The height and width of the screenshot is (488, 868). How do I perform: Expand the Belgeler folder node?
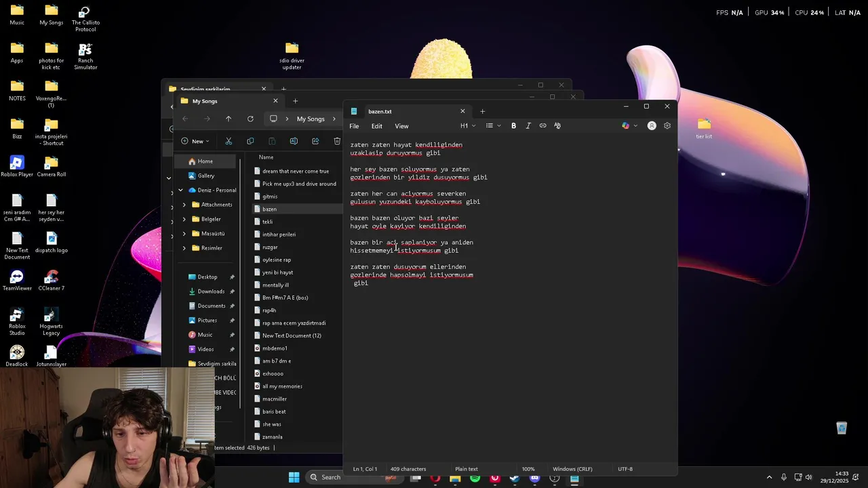click(x=184, y=219)
